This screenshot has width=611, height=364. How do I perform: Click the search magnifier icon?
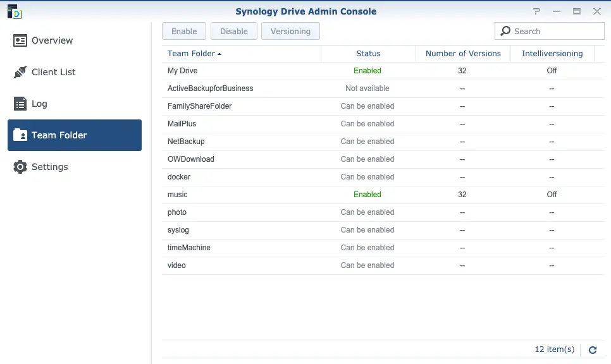pos(505,31)
